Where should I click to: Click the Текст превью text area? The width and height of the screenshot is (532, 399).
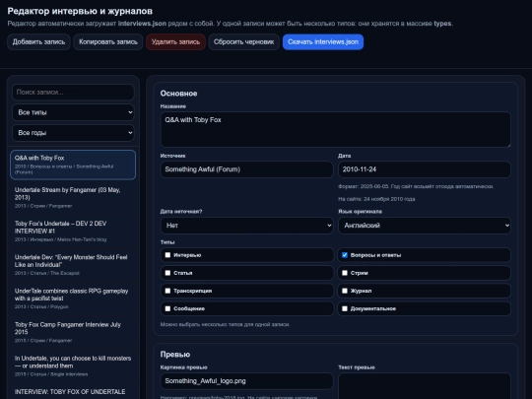tap(425, 386)
